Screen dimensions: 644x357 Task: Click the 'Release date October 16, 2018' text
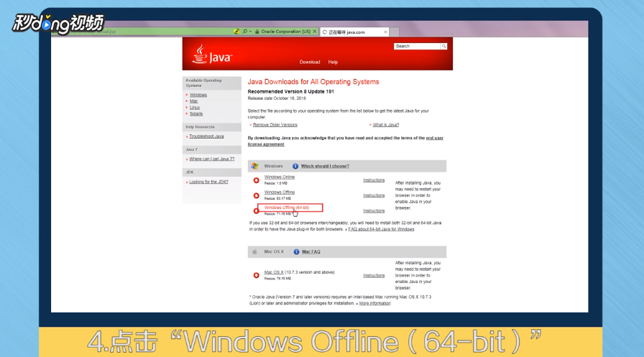coord(277,98)
